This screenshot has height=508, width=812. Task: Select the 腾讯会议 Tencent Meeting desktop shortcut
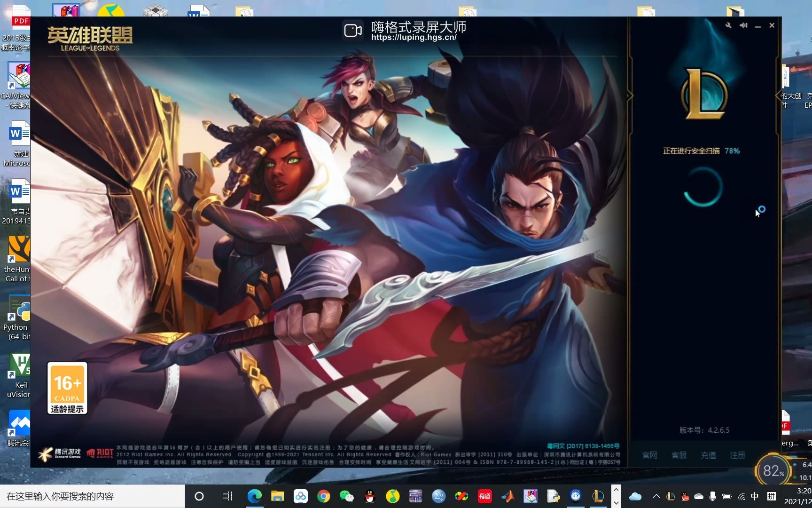[x=19, y=428]
